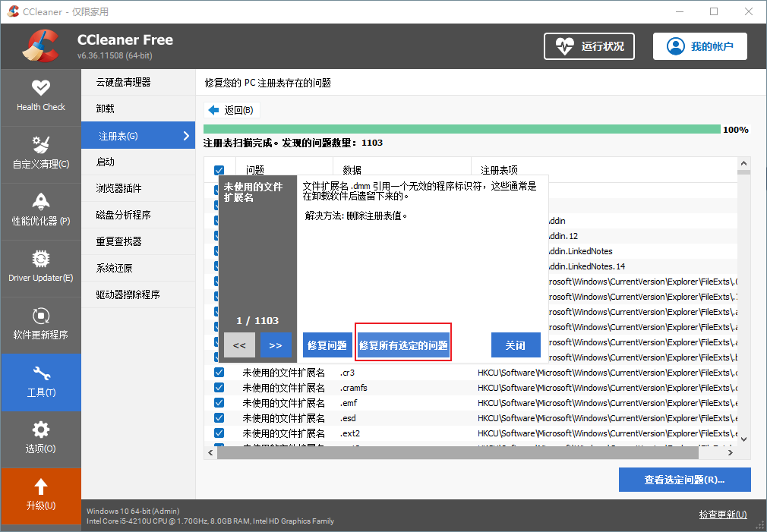Open 浏览器插件 browser plugins

click(138, 188)
